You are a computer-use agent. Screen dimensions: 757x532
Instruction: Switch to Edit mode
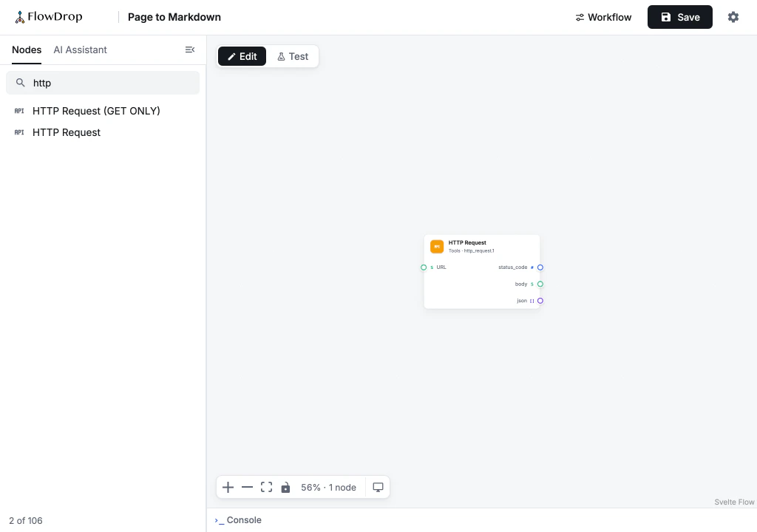coord(242,56)
